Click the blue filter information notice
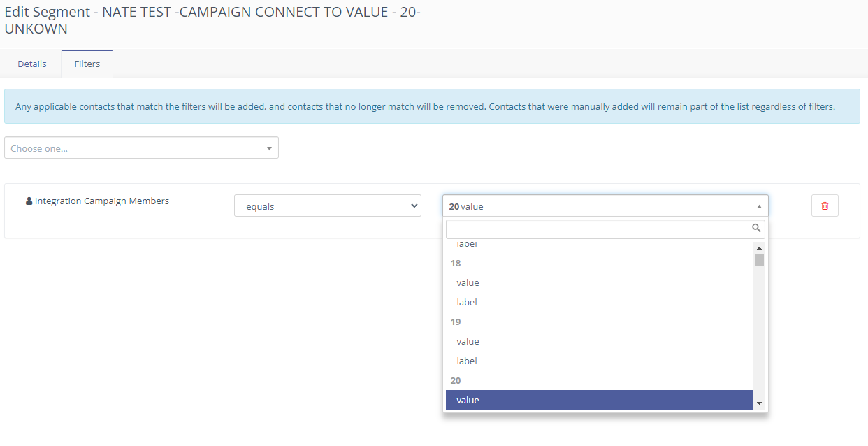The height and width of the screenshot is (446, 868). pyautogui.click(x=432, y=106)
